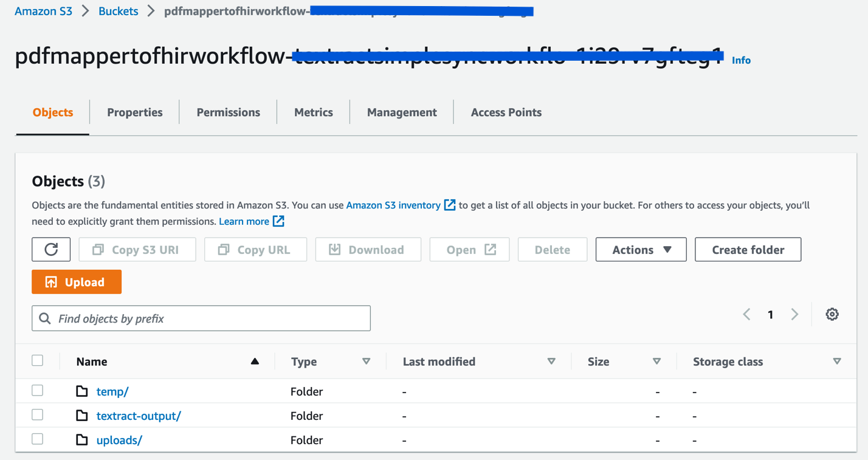Click the Type column header text
The width and height of the screenshot is (868, 460).
pyautogui.click(x=304, y=362)
